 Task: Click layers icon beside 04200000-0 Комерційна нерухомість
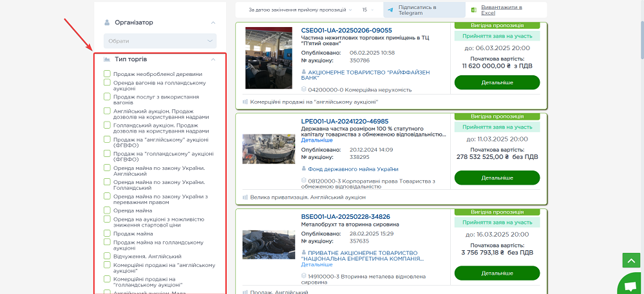tap(304, 89)
